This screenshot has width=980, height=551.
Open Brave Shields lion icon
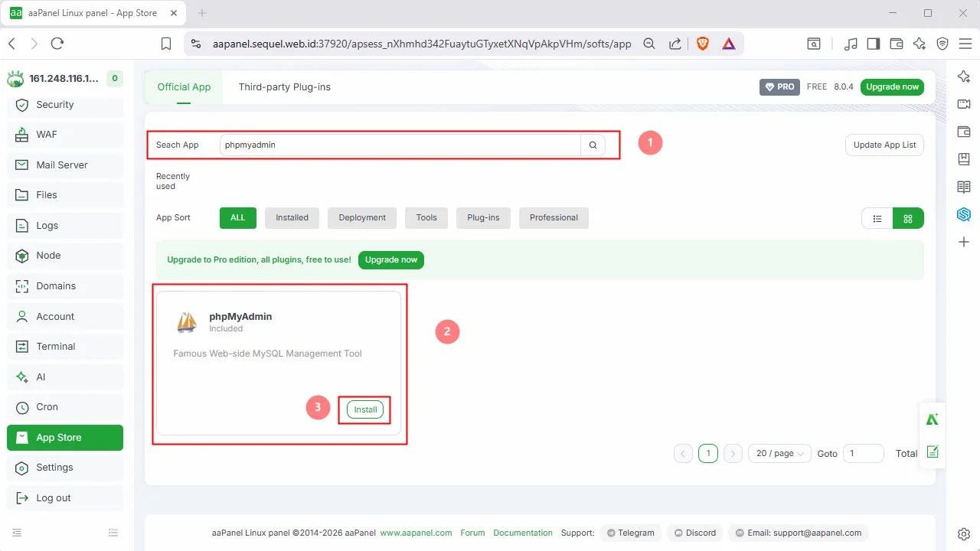[x=703, y=44]
